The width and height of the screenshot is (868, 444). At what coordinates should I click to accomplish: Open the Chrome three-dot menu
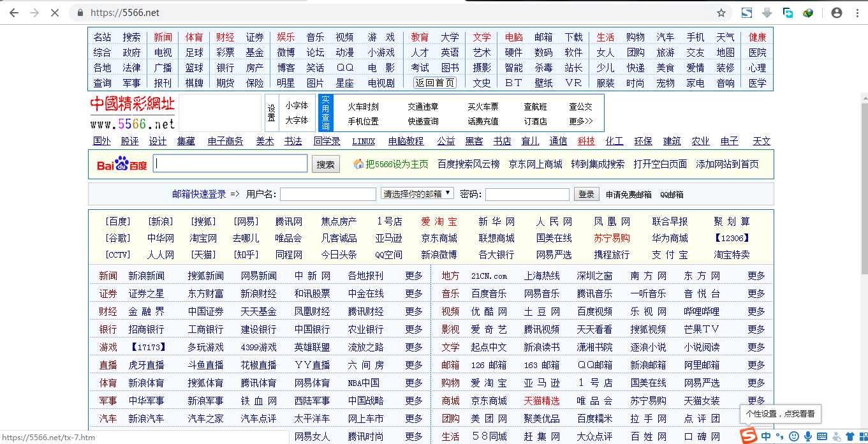click(x=857, y=13)
